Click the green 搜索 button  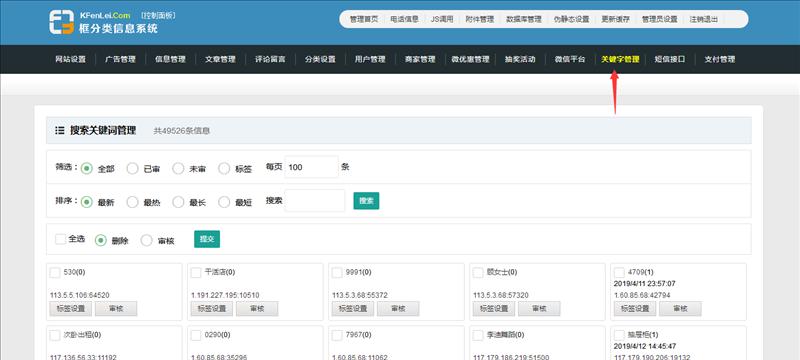tap(366, 201)
